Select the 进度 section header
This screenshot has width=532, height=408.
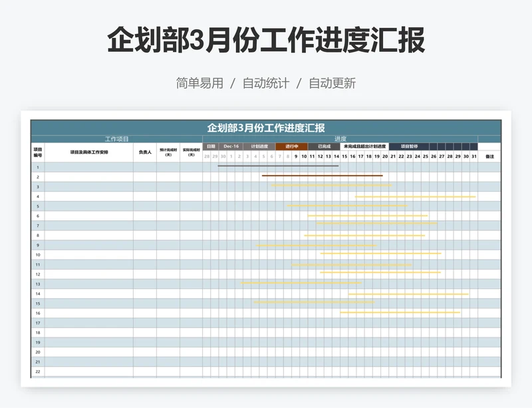coord(340,139)
